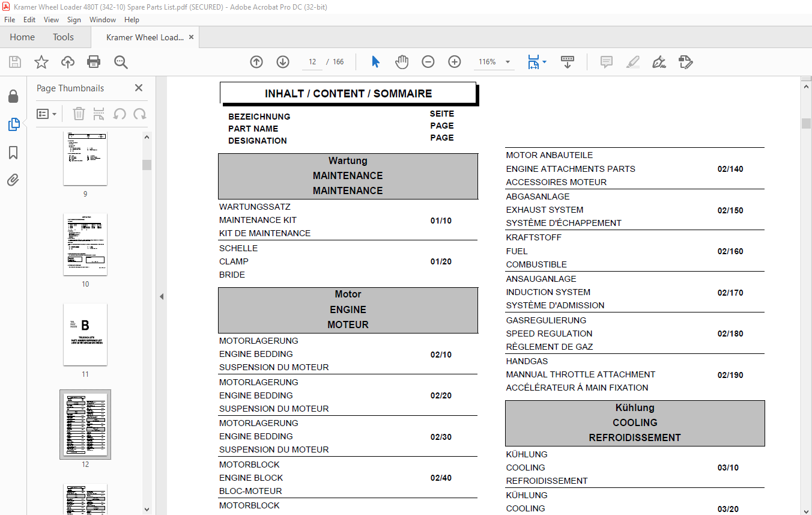812x515 pixels.
Task: Open the security lock panel icon
Action: tap(13, 97)
